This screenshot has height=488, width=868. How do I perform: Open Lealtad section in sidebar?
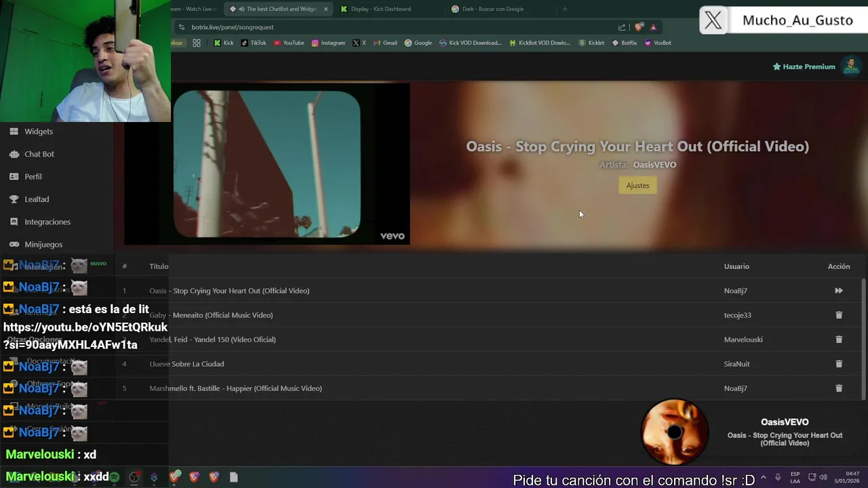pos(37,199)
